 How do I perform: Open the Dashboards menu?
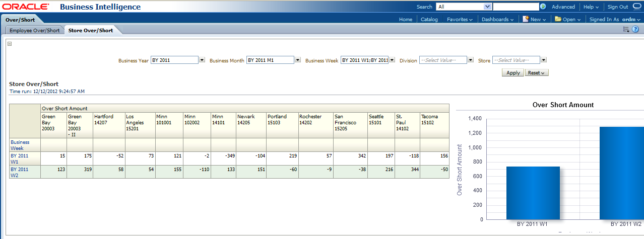pos(497,20)
